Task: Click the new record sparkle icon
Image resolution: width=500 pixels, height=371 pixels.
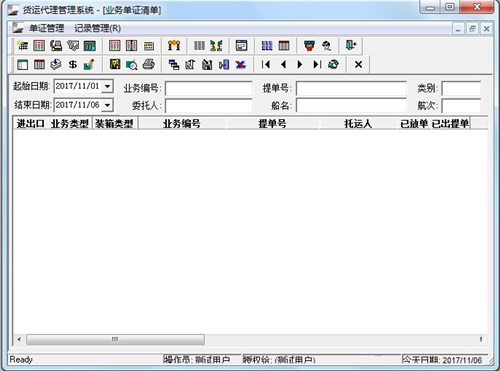Action: 22,45
